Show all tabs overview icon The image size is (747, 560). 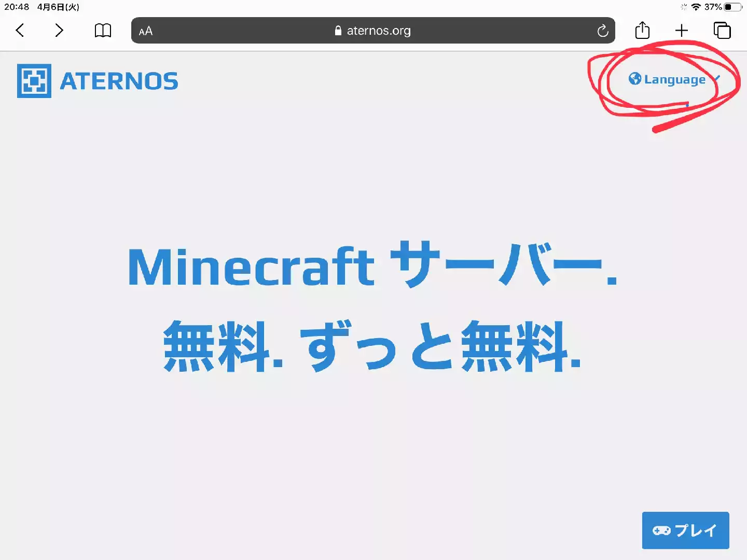pos(722,31)
